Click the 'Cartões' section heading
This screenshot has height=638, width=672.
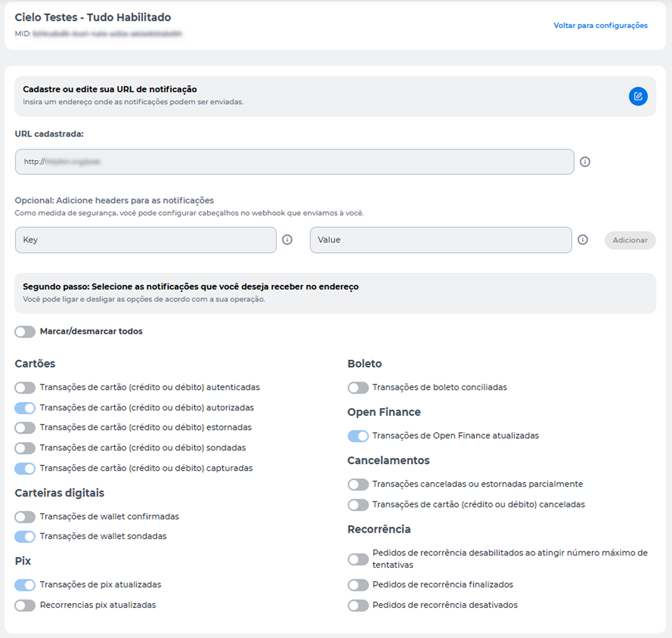pos(35,363)
